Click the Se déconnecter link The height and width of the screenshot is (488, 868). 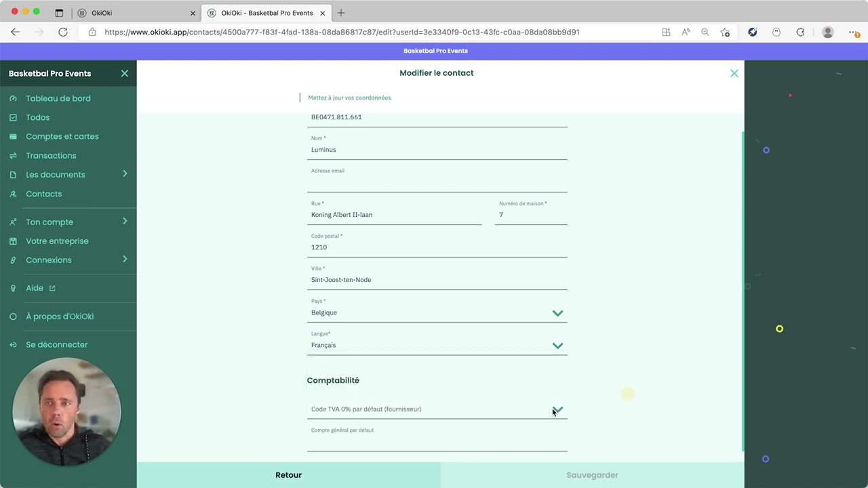tap(56, 344)
